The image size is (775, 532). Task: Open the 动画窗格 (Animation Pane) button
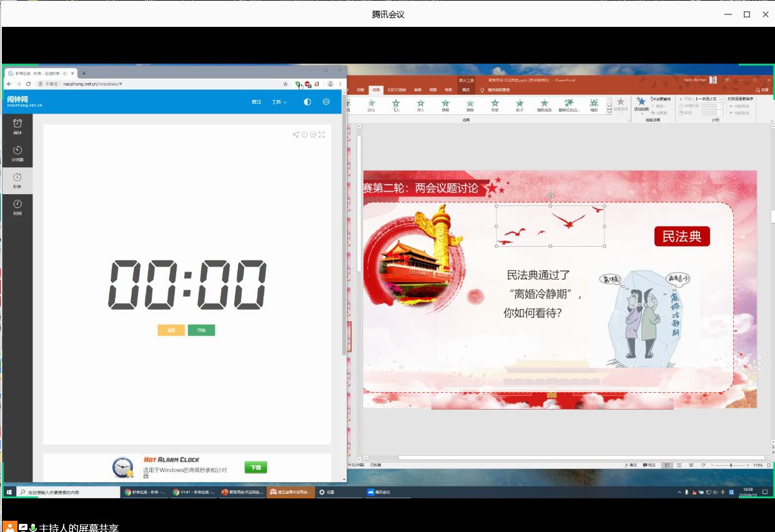(x=661, y=99)
